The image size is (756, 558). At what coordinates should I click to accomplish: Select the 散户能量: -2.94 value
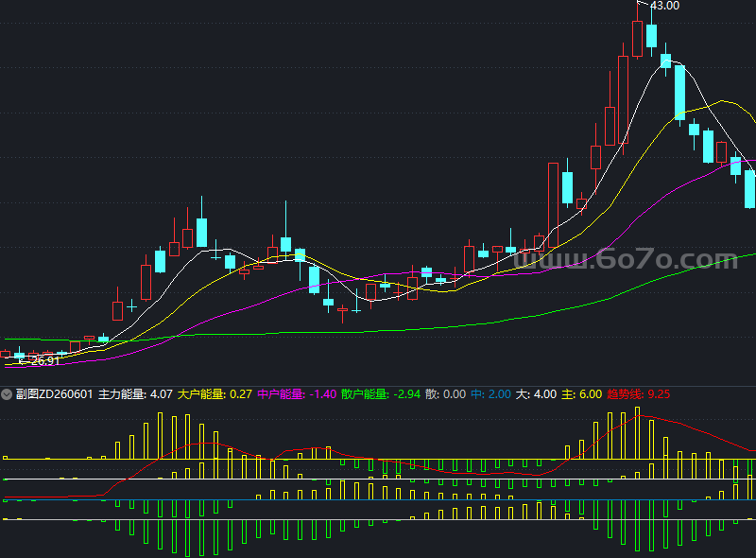click(x=381, y=394)
